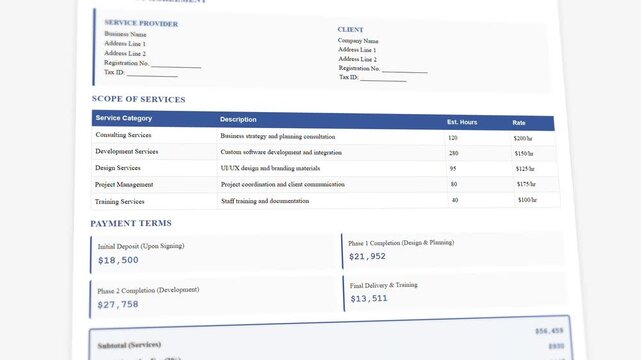Screen dimensions: 641x360
Task: Click the Initial Deposit (Upon Signing) label
Action: coord(141,246)
